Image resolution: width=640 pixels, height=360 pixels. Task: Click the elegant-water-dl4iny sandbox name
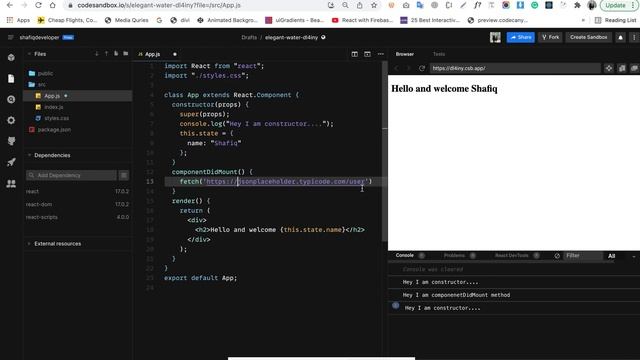coord(291,37)
